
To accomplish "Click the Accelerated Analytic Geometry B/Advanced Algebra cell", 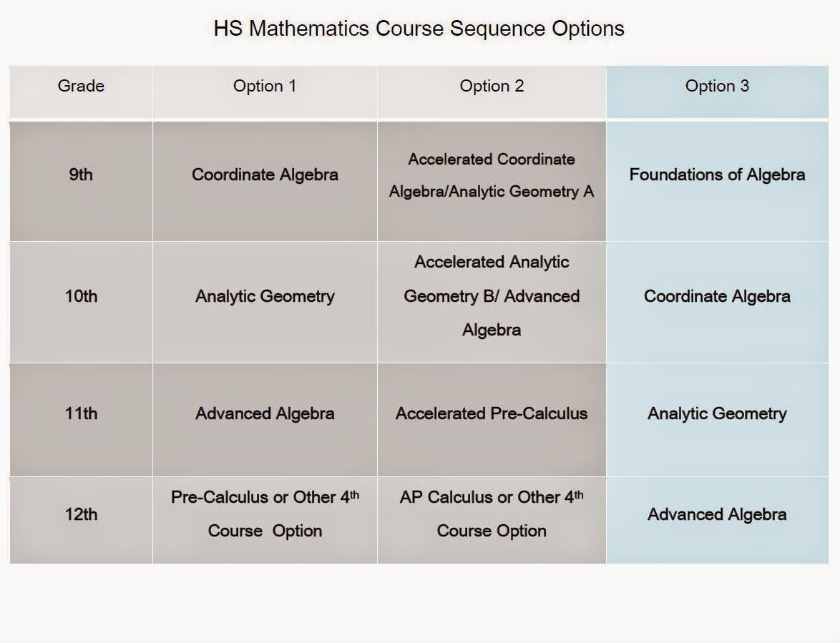I will pos(492,296).
